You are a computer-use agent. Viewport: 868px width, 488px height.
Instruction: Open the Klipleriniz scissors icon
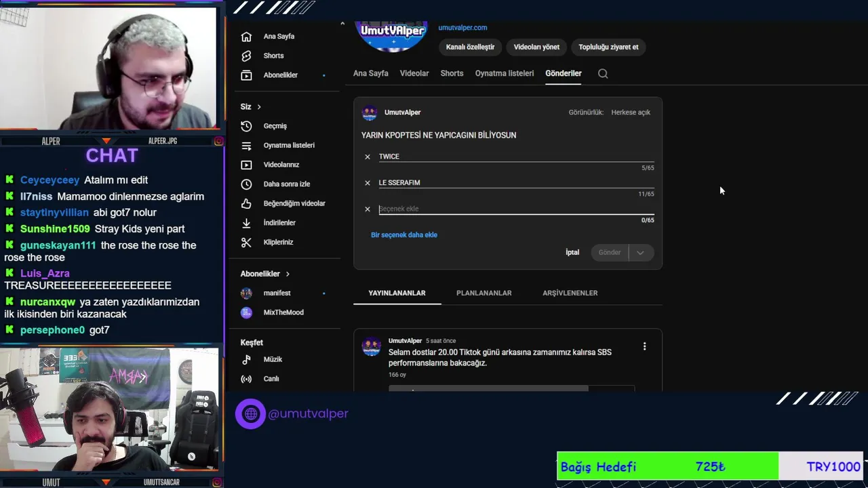tap(246, 242)
